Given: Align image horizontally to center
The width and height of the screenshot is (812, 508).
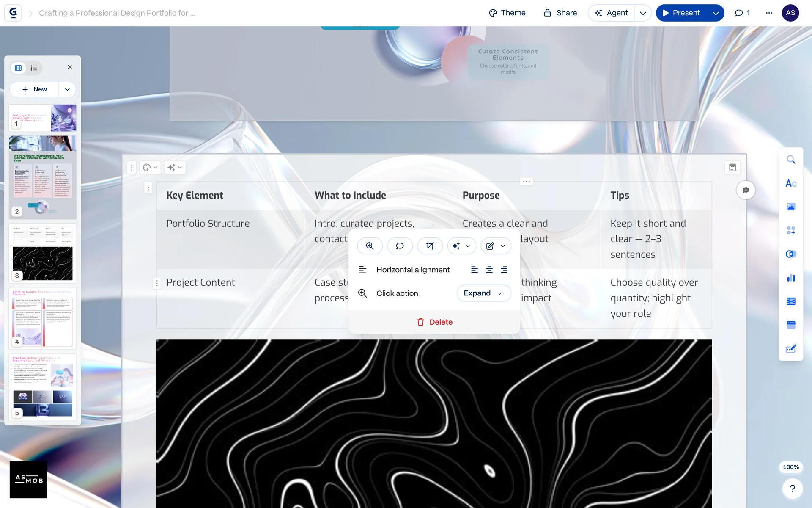Looking at the screenshot, I should [489, 270].
